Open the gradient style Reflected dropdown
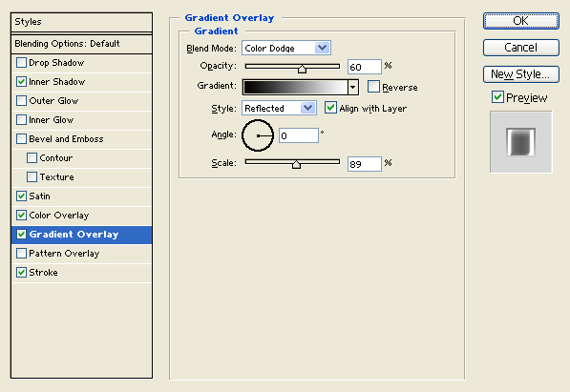Viewport: 570px width, 392px height. [279, 108]
